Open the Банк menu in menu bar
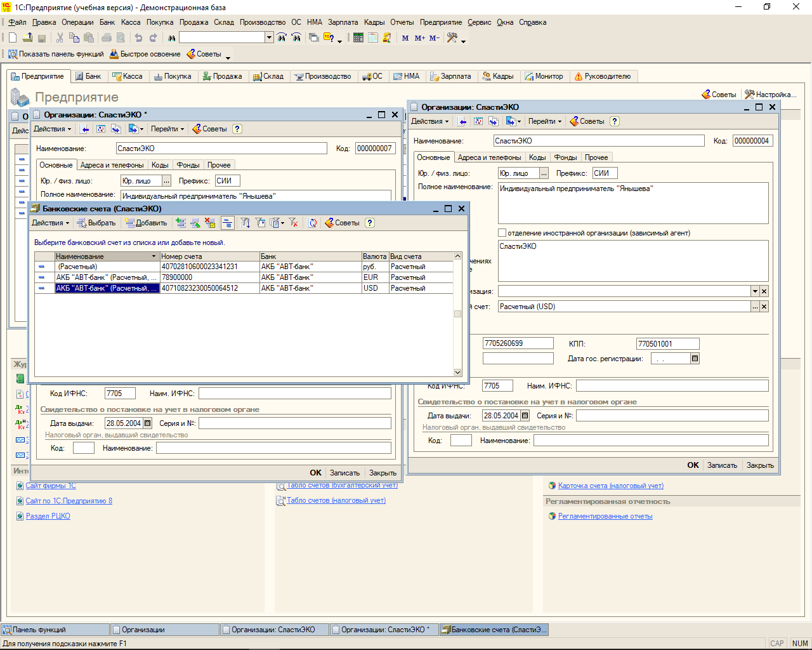The height and width of the screenshot is (650, 812). (x=107, y=22)
